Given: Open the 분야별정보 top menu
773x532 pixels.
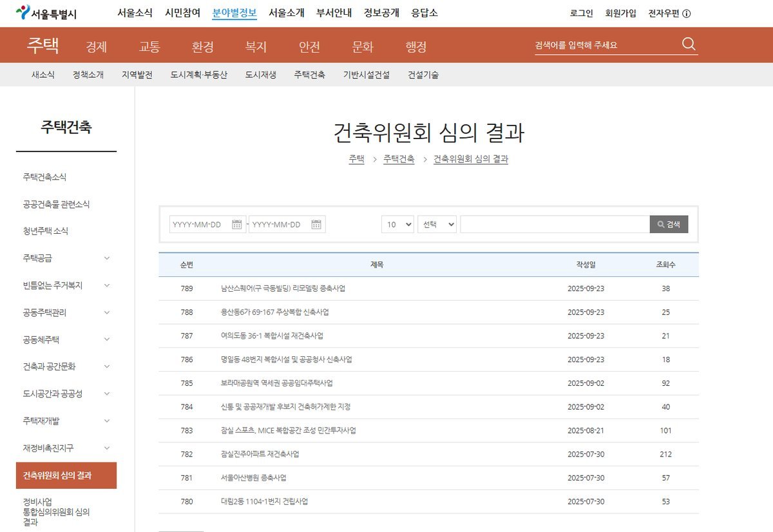Looking at the screenshot, I should [x=234, y=13].
